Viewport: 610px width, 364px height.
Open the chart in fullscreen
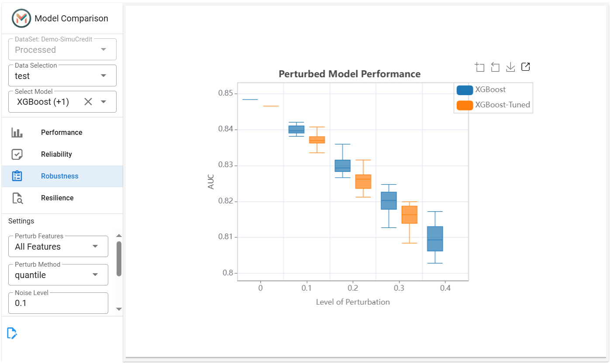coord(526,67)
